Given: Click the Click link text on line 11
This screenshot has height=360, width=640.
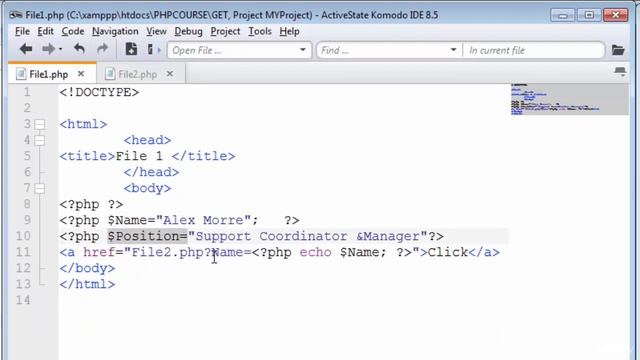Looking at the screenshot, I should click(x=447, y=252).
